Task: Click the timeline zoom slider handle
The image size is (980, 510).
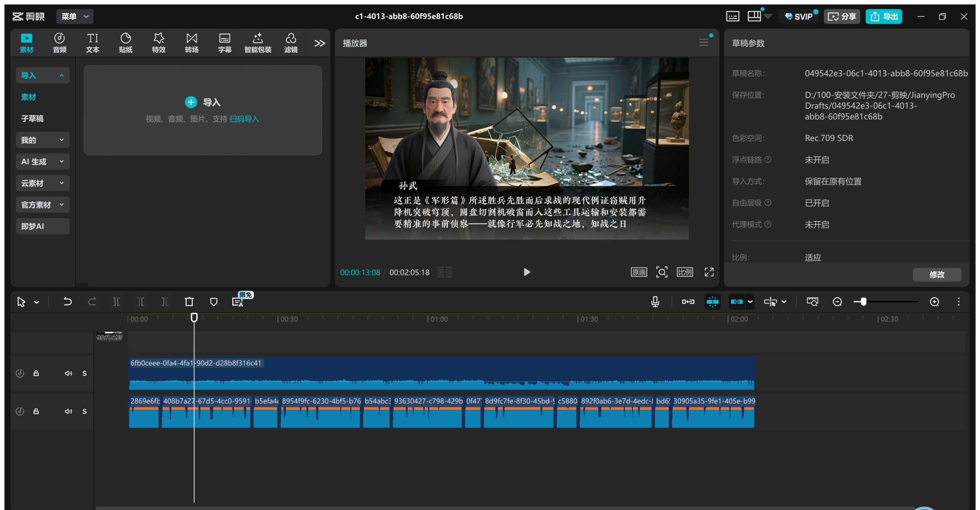Action: (863, 302)
